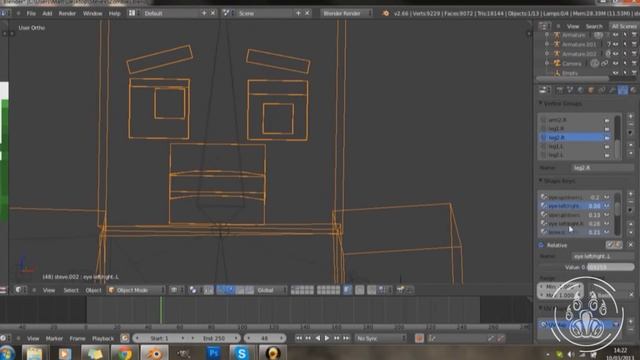
Task: Add a new scene with the plus icon
Action: click(298, 13)
